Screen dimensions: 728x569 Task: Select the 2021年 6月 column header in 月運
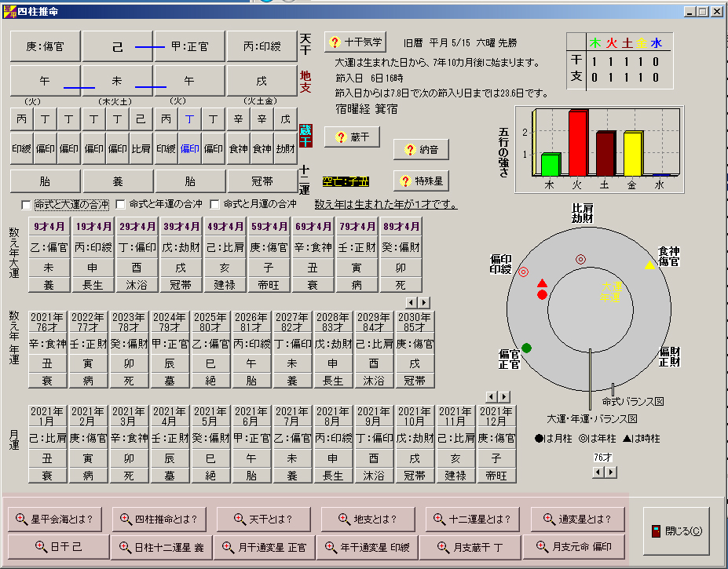[251, 416]
